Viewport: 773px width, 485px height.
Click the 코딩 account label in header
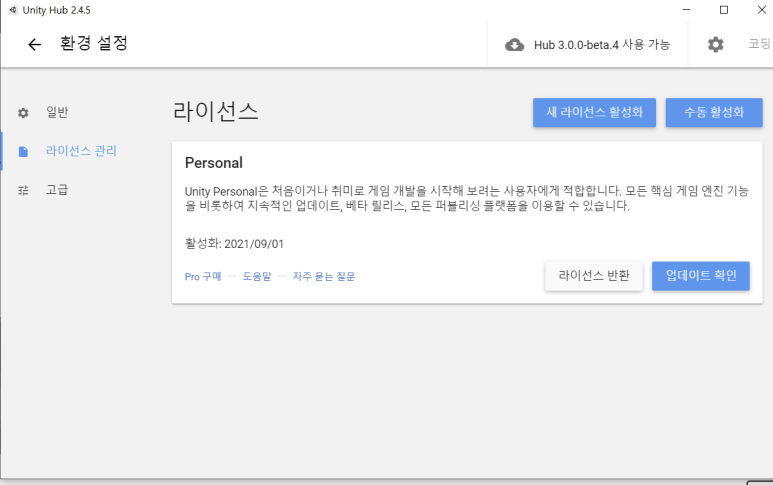(x=759, y=44)
